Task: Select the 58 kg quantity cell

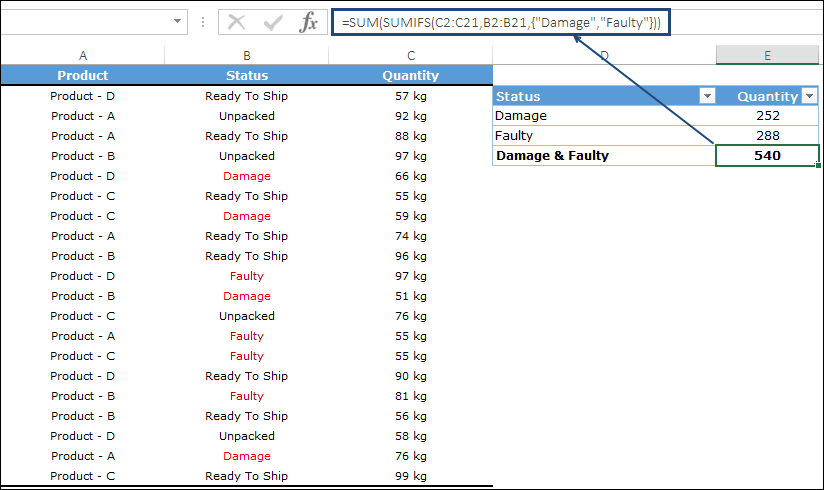Action: (x=410, y=435)
